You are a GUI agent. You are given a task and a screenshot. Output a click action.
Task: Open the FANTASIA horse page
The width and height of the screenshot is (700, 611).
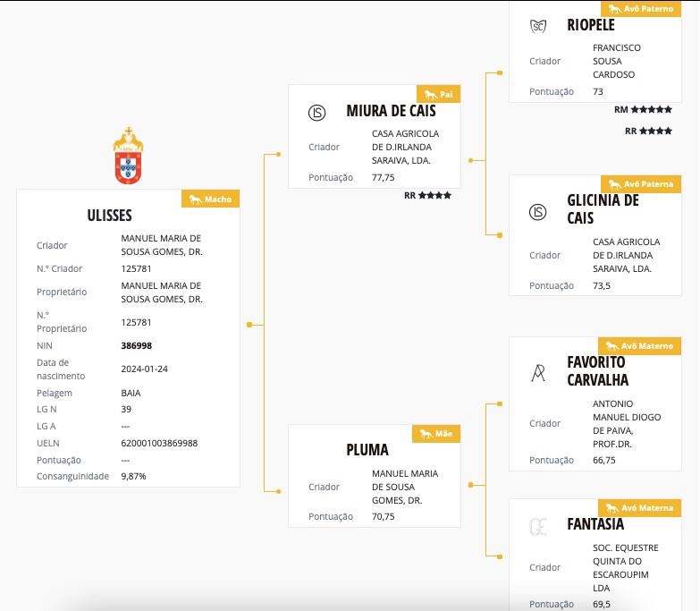595,524
